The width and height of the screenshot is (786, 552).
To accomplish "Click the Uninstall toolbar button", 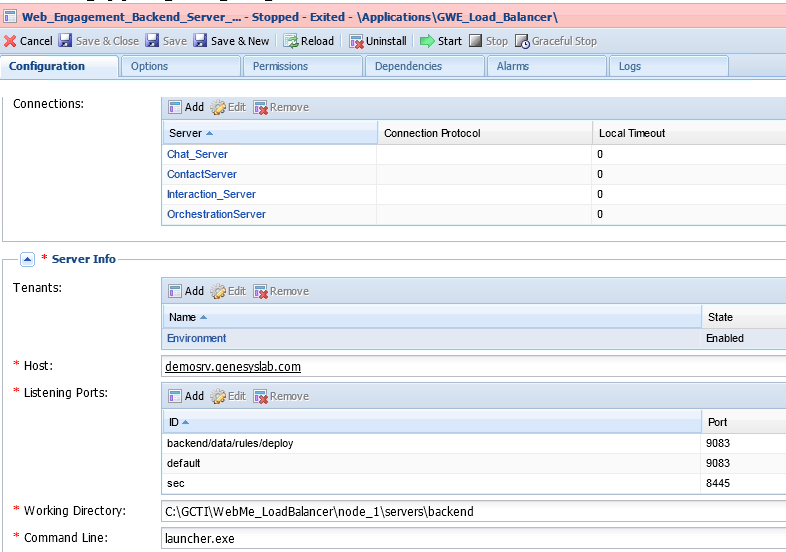I will pos(378,41).
